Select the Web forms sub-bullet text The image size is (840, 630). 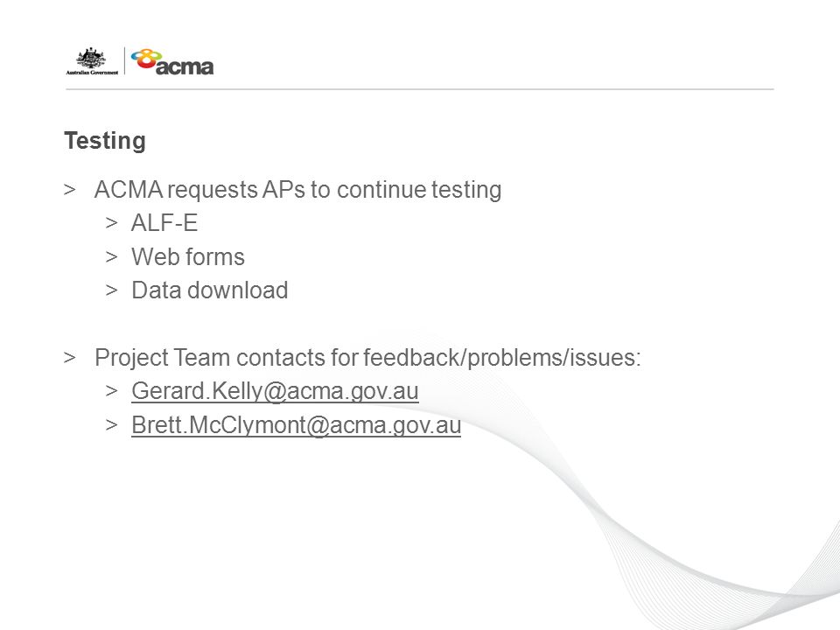[x=188, y=256]
